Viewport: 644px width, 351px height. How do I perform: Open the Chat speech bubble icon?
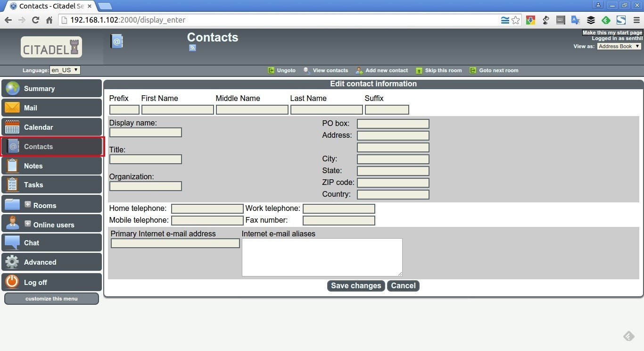tap(12, 243)
